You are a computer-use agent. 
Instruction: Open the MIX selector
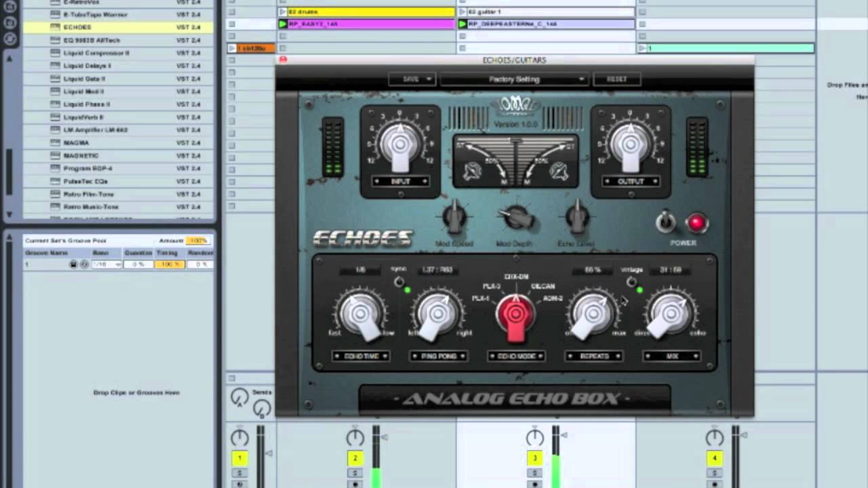click(x=671, y=356)
